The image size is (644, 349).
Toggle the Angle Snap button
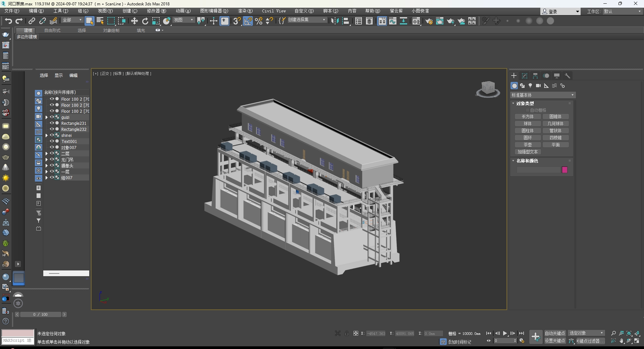pyautogui.click(x=248, y=21)
